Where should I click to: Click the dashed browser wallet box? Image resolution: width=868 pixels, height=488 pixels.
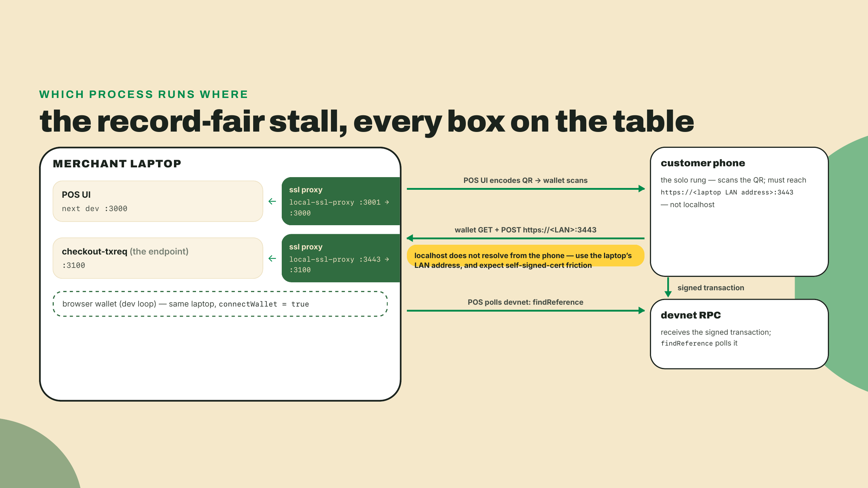220,304
